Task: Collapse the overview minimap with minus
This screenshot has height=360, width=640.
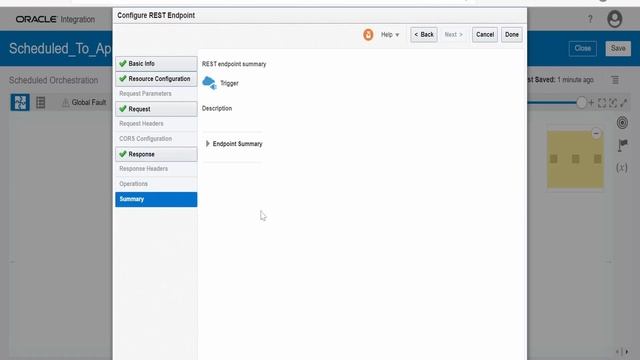Action: pos(596,133)
